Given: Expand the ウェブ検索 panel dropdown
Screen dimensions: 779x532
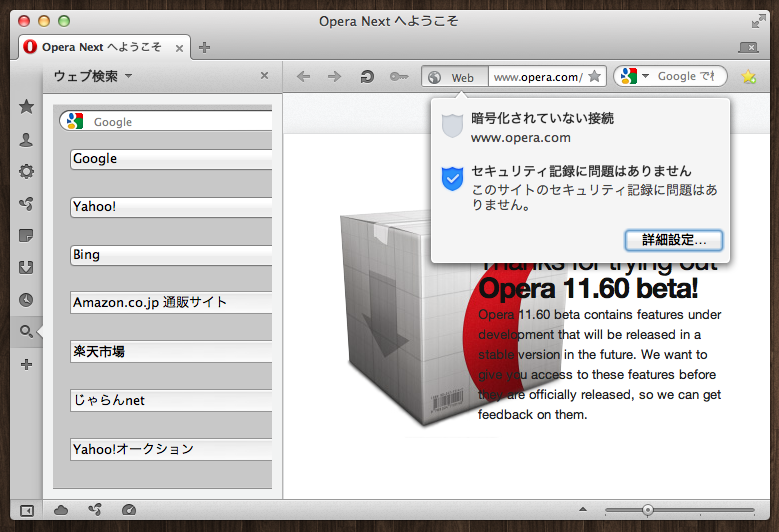Looking at the screenshot, I should tap(129, 76).
